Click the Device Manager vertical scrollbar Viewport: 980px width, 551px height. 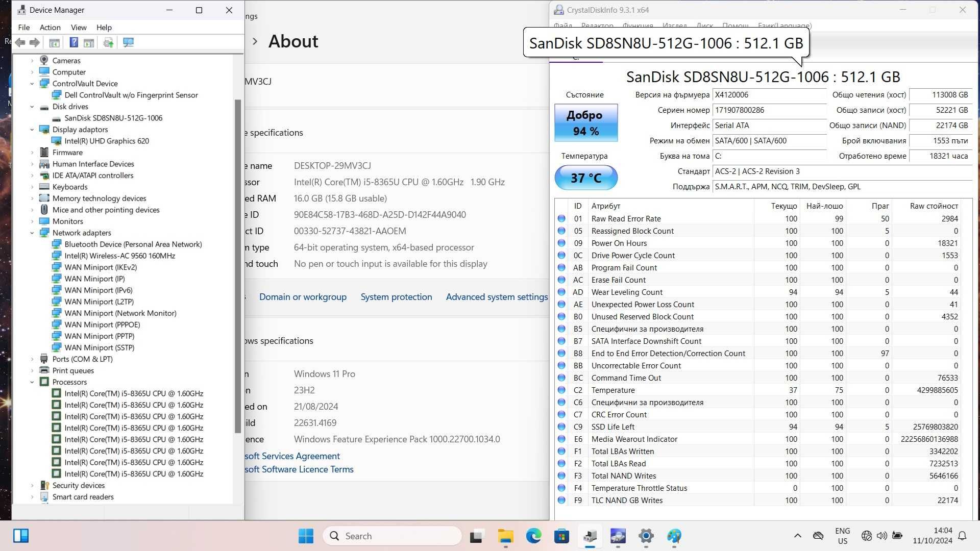[237, 265]
